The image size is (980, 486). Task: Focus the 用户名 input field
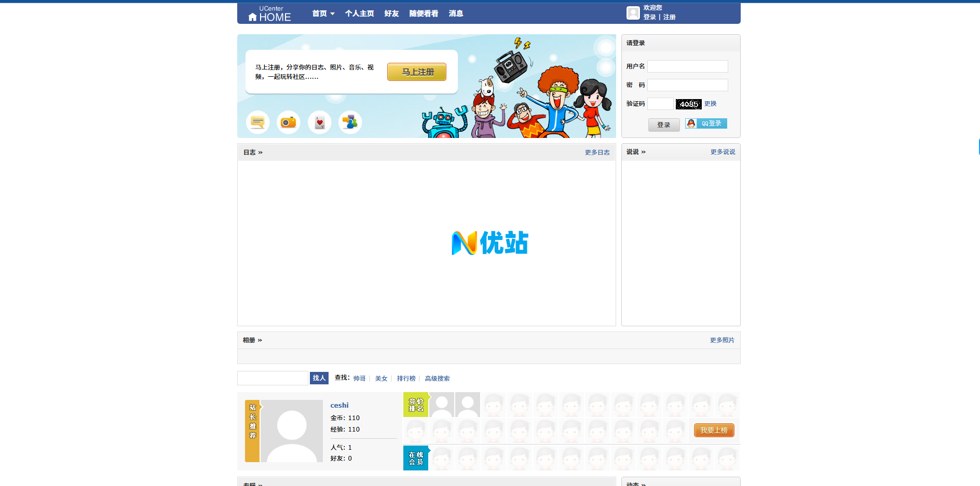687,66
